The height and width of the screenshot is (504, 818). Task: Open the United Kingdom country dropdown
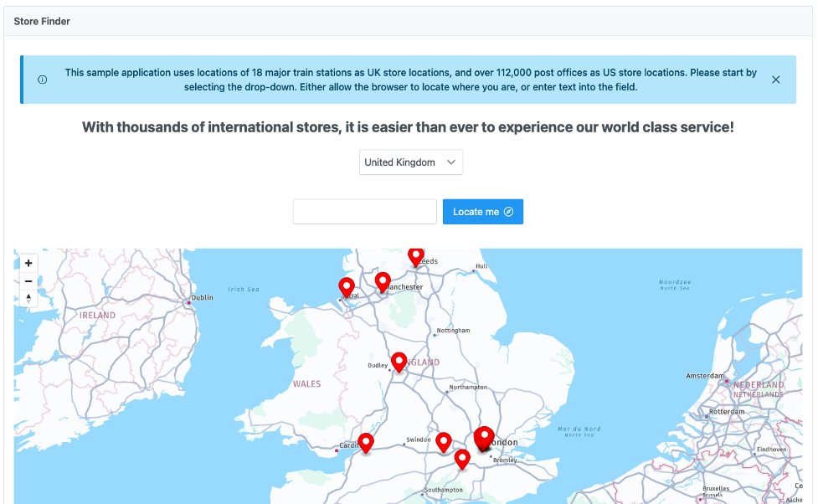[410, 162]
